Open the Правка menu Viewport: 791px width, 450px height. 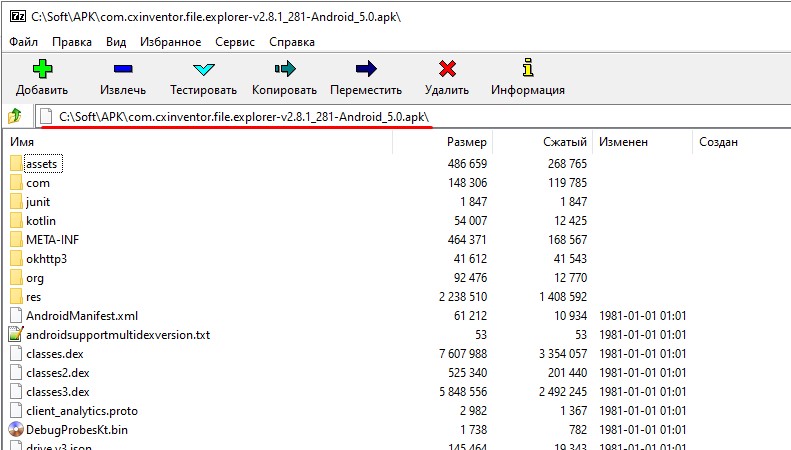click(x=72, y=42)
